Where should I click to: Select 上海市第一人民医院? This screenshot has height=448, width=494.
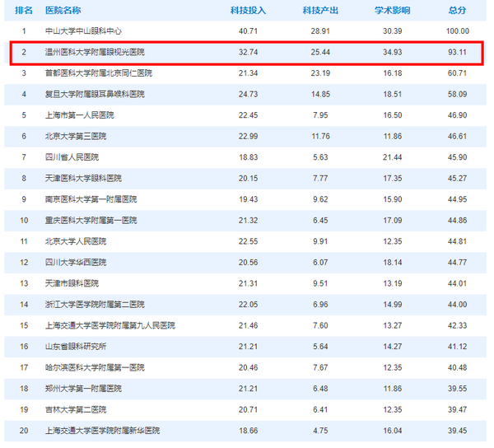[x=79, y=115]
